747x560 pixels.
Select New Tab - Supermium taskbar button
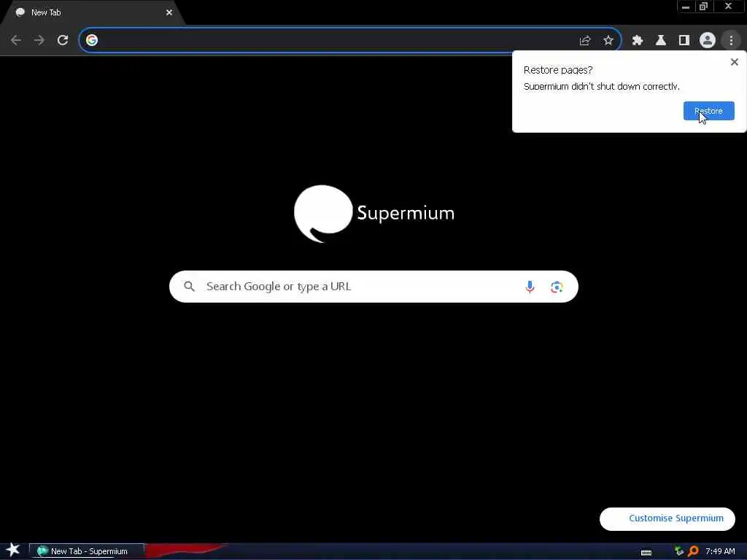pyautogui.click(x=87, y=551)
